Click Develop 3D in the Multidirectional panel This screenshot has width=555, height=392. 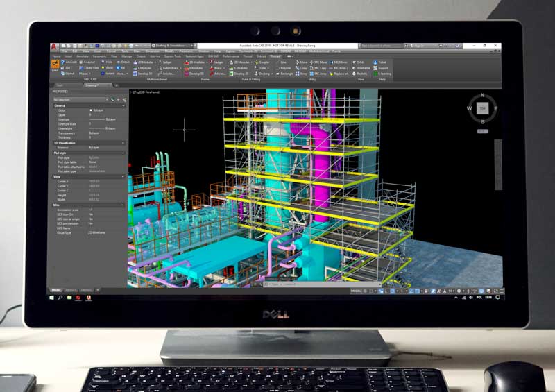[x=142, y=74]
